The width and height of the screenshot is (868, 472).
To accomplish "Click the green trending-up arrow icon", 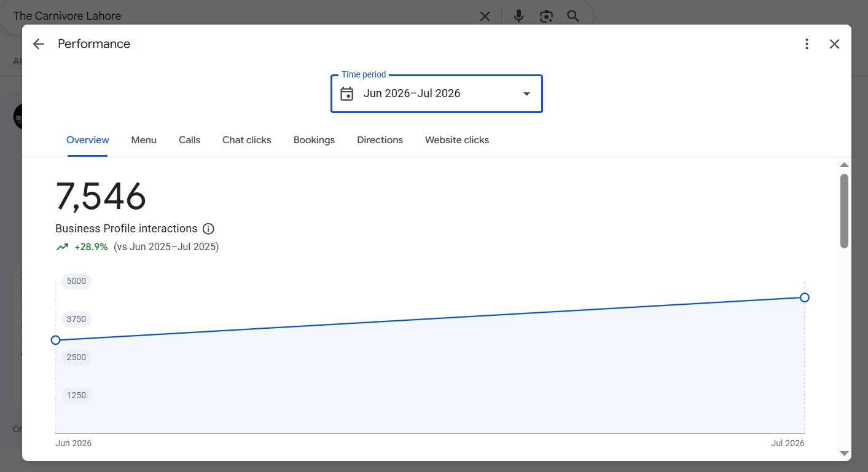I will tap(62, 247).
